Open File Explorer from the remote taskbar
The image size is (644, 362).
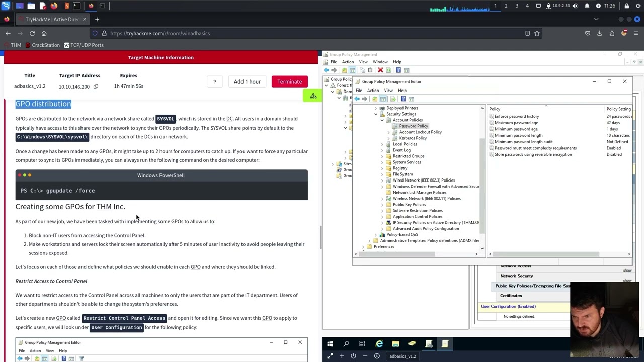coord(395,344)
